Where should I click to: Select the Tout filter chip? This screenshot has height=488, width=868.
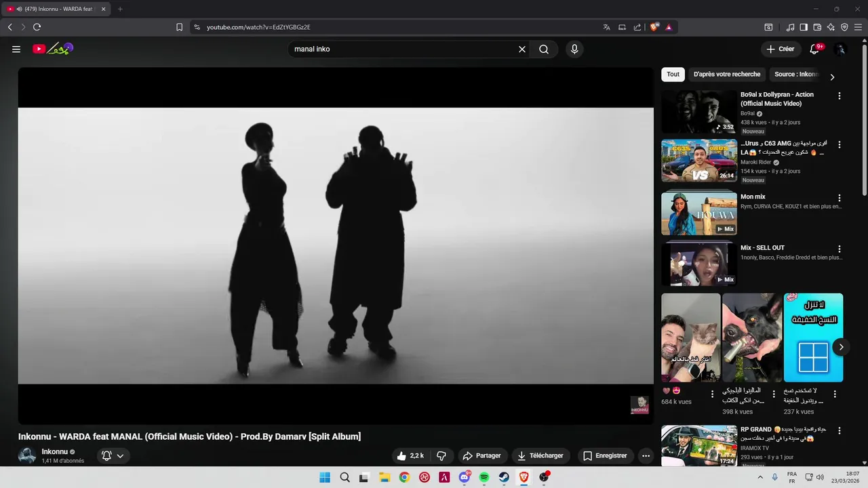tap(673, 75)
